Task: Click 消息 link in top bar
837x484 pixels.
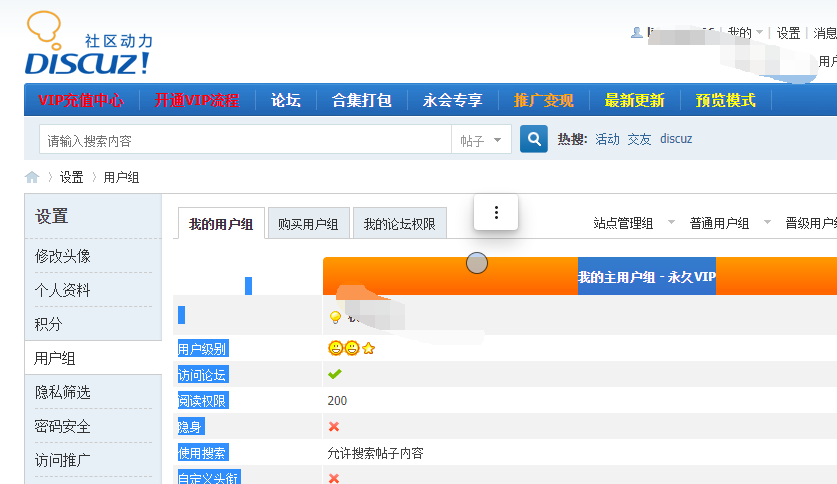Action: [x=825, y=33]
